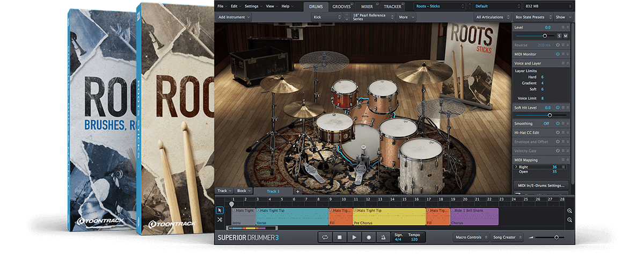The width and height of the screenshot is (644, 262).
Task: Switch to the Grooves tab
Action: coord(342,6)
